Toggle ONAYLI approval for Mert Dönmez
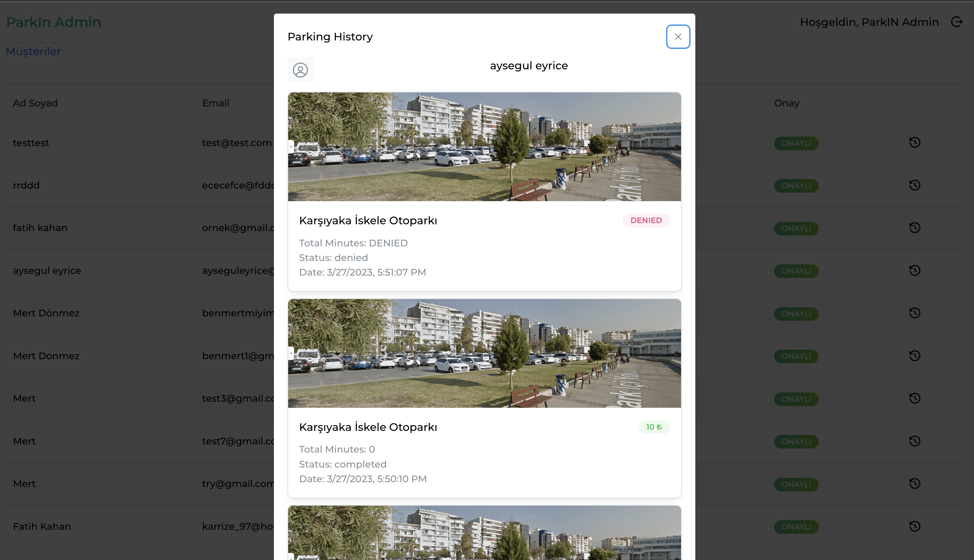This screenshot has height=560, width=974. pyautogui.click(x=796, y=313)
